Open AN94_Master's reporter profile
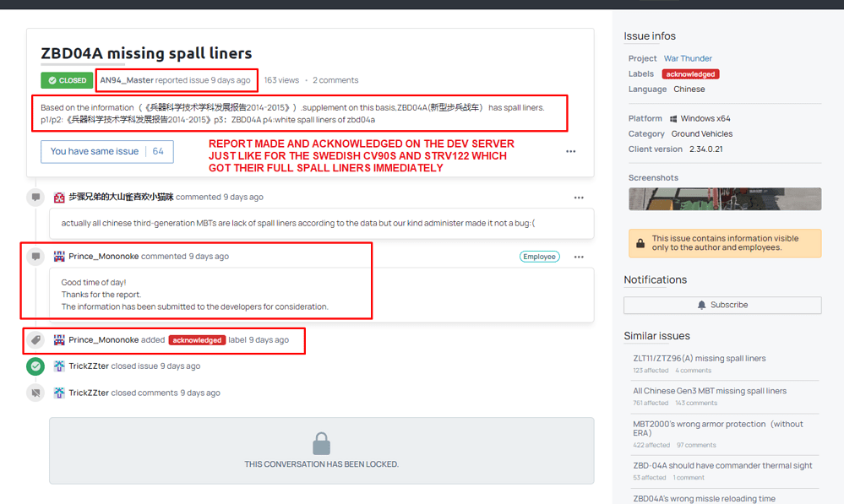The image size is (844, 504). pos(127,80)
